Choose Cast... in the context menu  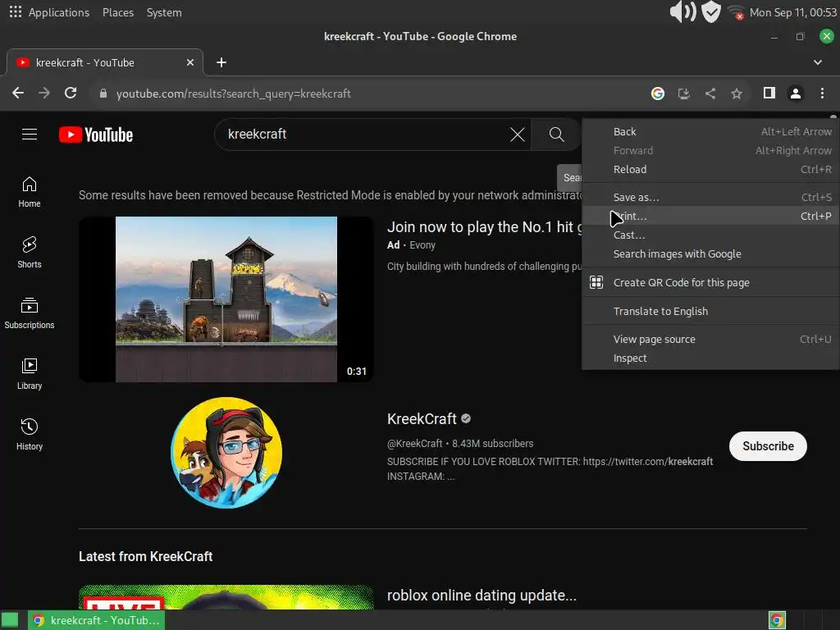(x=710, y=235)
